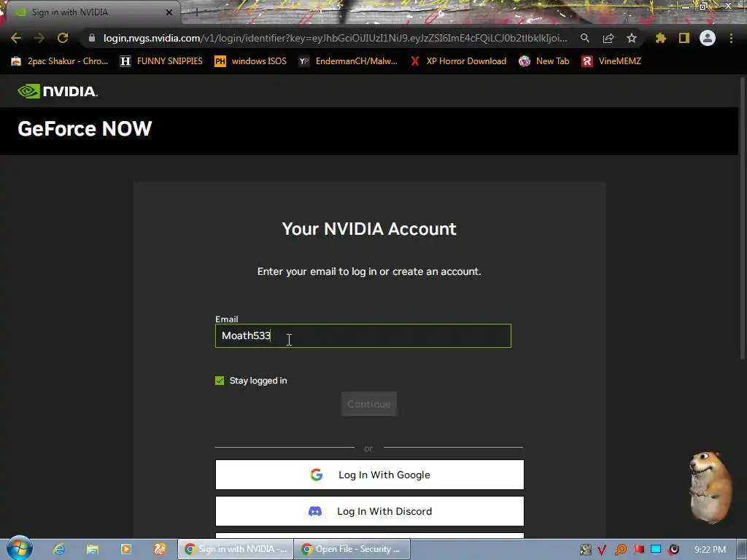Select the login.nvgs.nvidia.com address bar

pyautogui.click(x=336, y=38)
